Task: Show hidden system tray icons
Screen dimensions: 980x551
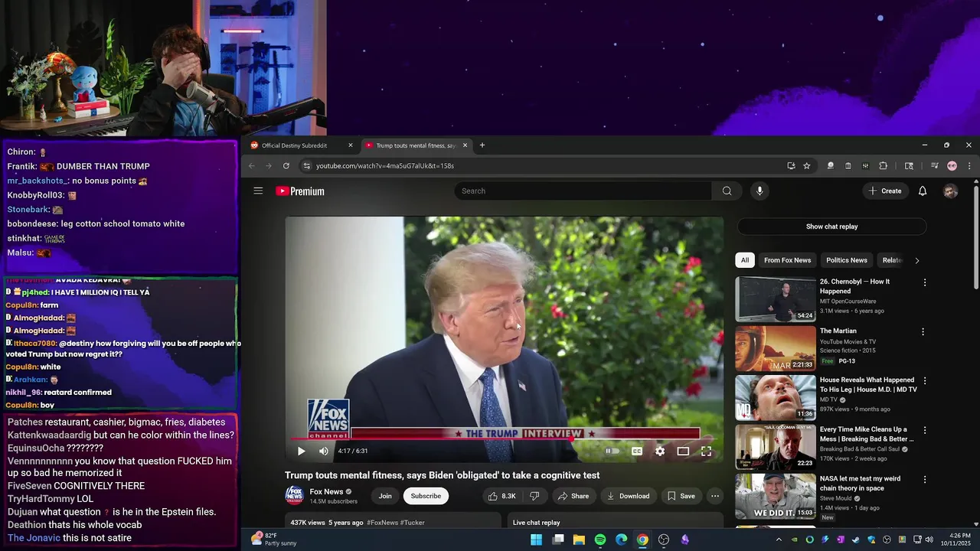Action: click(779, 540)
